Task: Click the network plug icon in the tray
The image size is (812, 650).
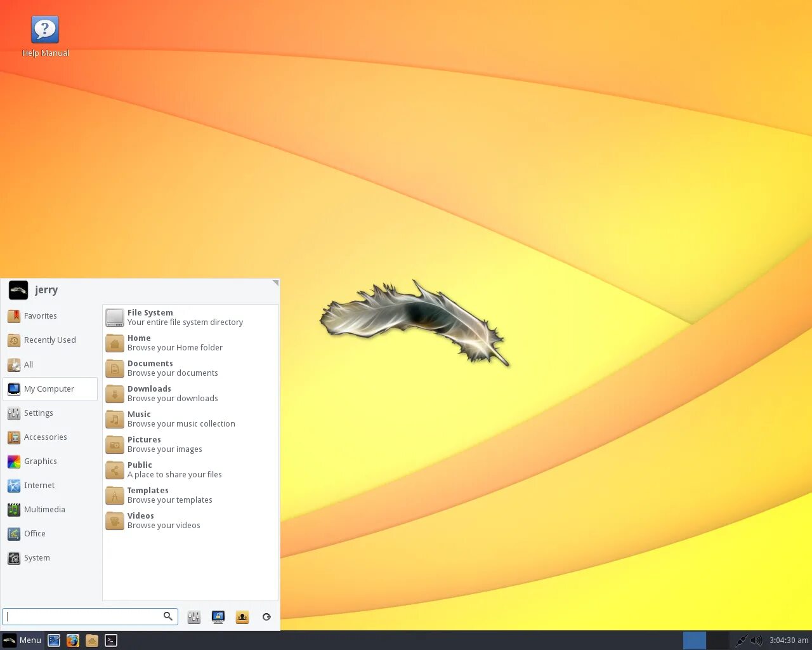Action: point(742,640)
